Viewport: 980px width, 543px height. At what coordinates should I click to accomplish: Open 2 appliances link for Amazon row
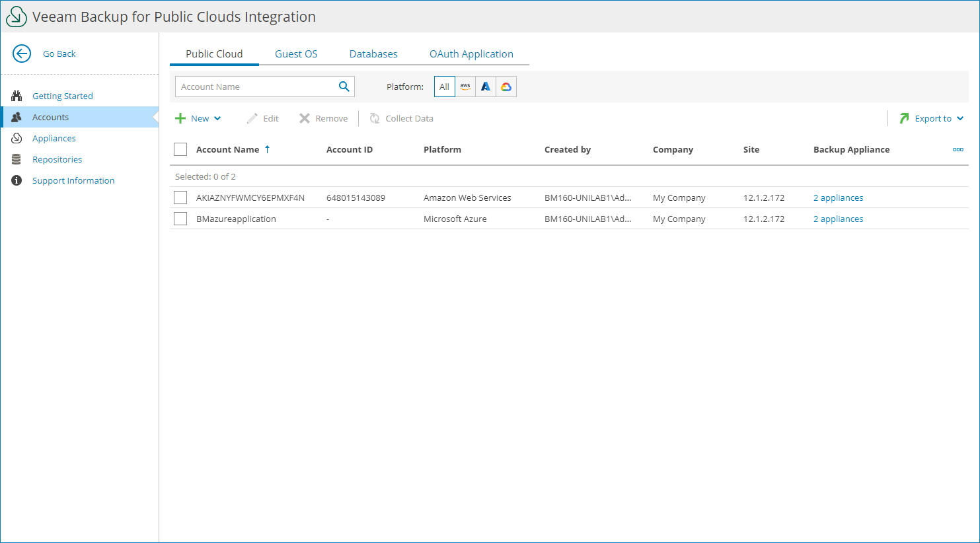click(x=838, y=198)
